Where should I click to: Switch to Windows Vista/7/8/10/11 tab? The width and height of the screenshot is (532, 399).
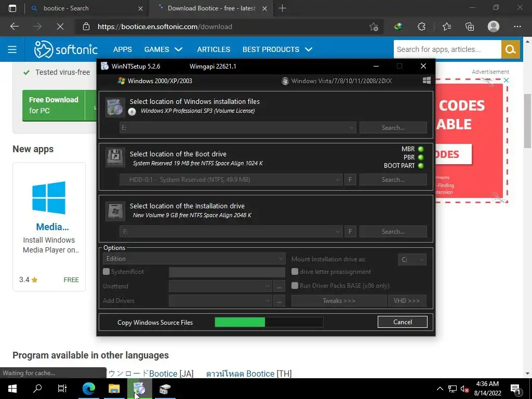(x=337, y=81)
